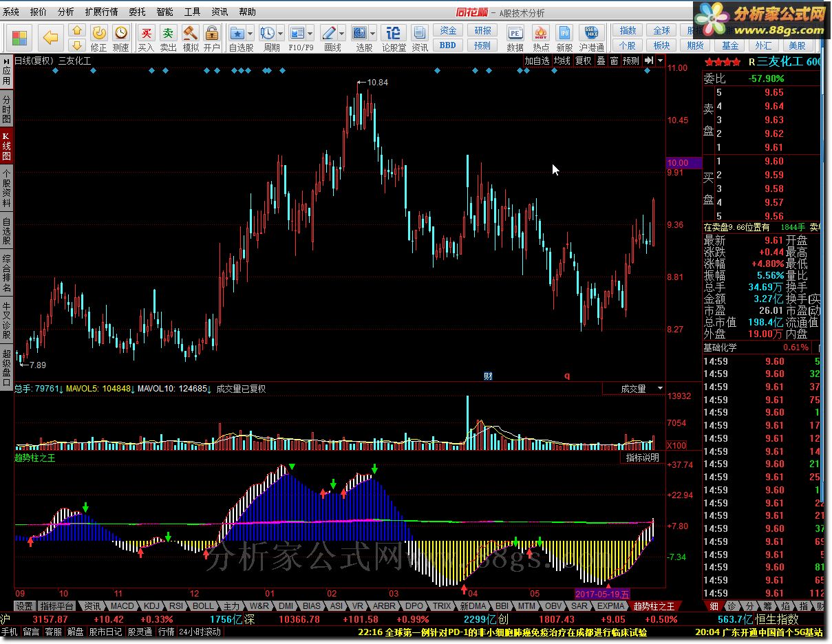Select the 趋势柱之王 indicator tab
The image size is (832, 644).
[x=653, y=606]
